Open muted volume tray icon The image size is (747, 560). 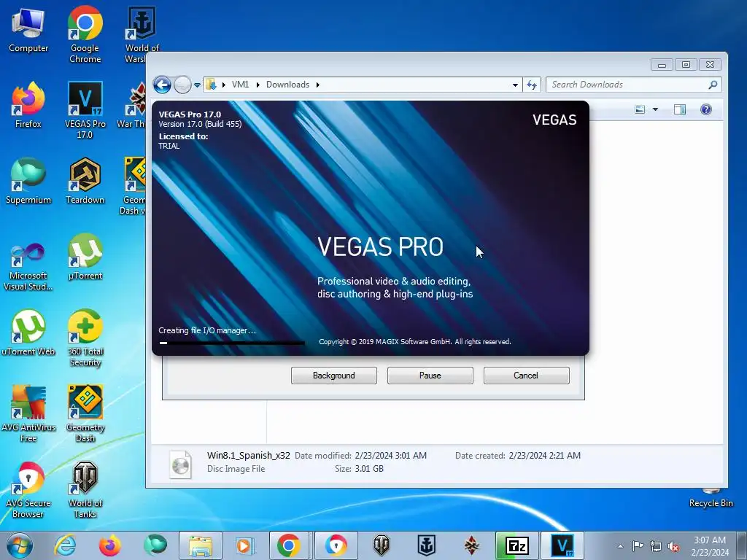point(673,546)
